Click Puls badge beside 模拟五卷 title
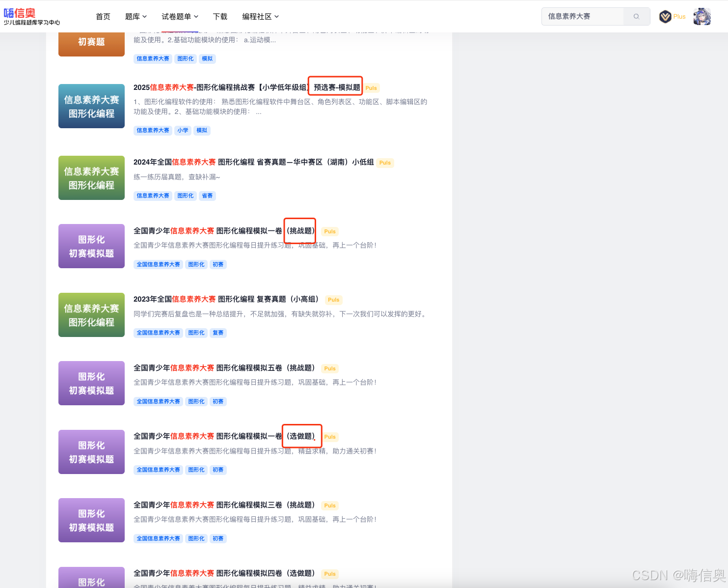728x588 pixels. point(330,368)
